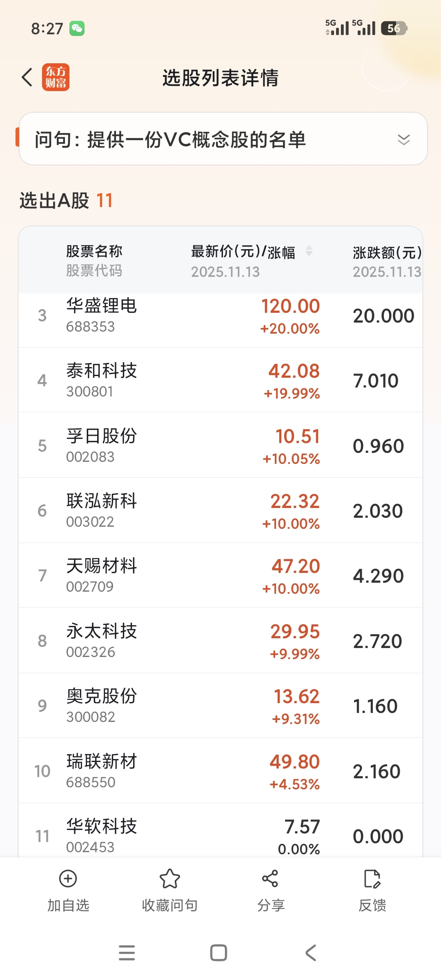Screen dimensions: 441x980
Task: Select 天赐材料 002709 row
Action: tap(220, 575)
